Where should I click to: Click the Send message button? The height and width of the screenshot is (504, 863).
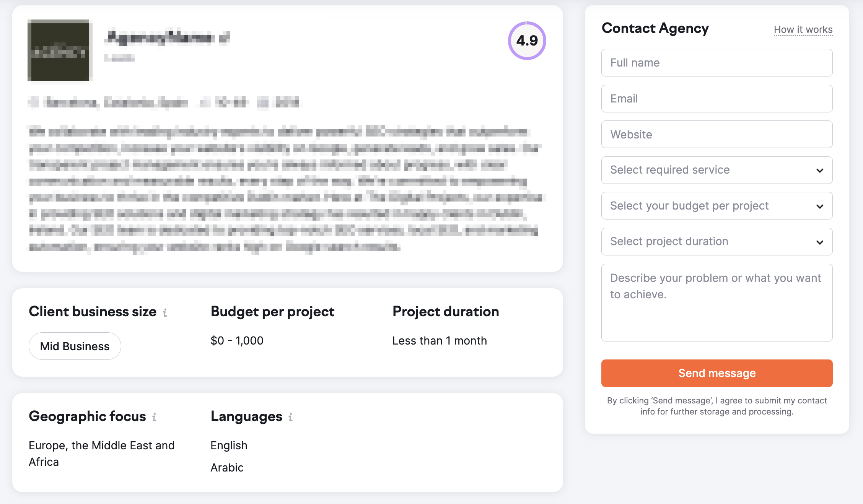coord(716,373)
